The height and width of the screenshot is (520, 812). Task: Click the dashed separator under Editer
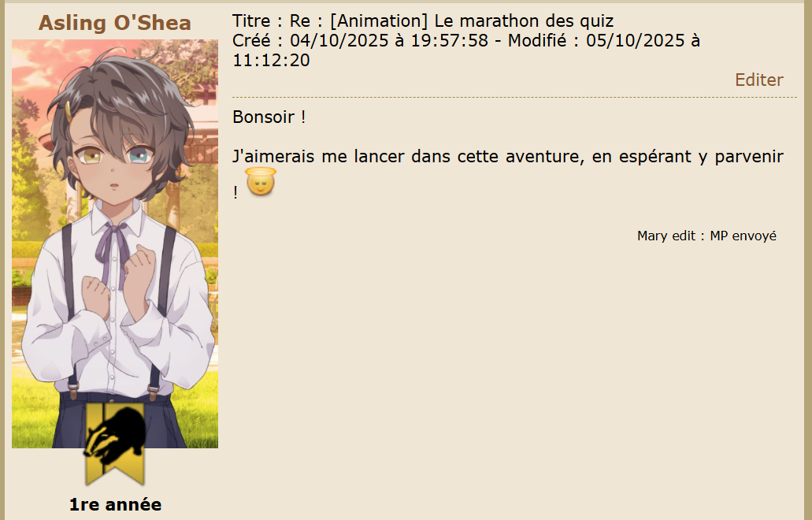(514, 98)
